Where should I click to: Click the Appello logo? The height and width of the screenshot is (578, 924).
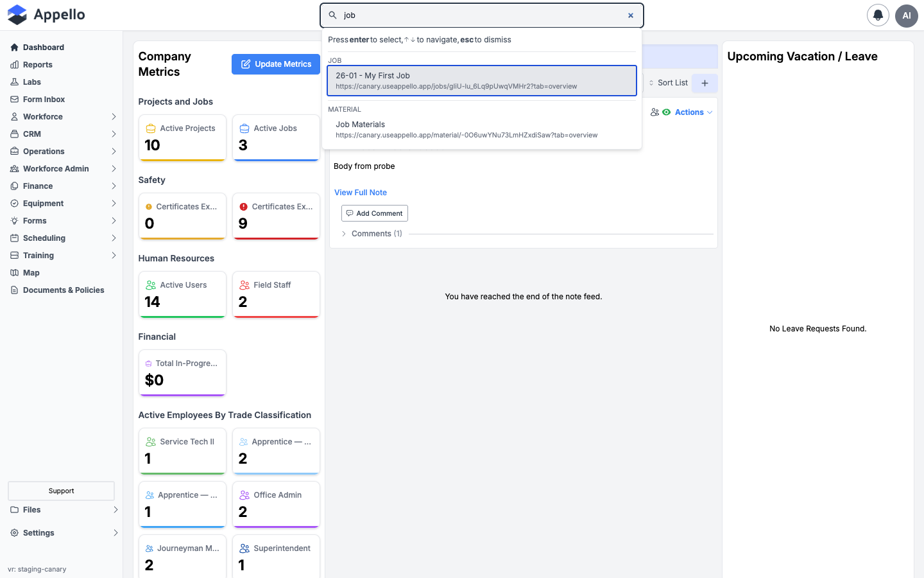tap(46, 15)
